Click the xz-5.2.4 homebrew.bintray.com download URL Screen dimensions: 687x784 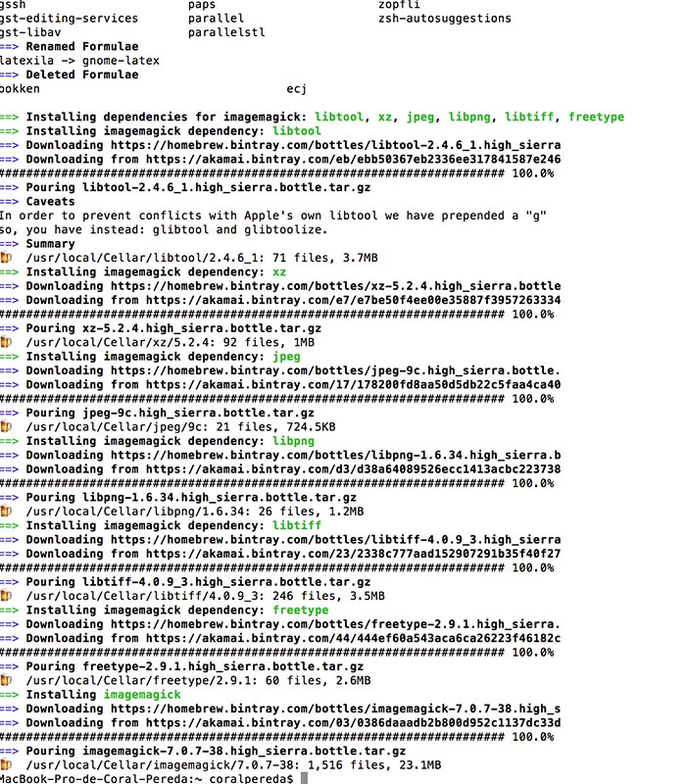335,286
